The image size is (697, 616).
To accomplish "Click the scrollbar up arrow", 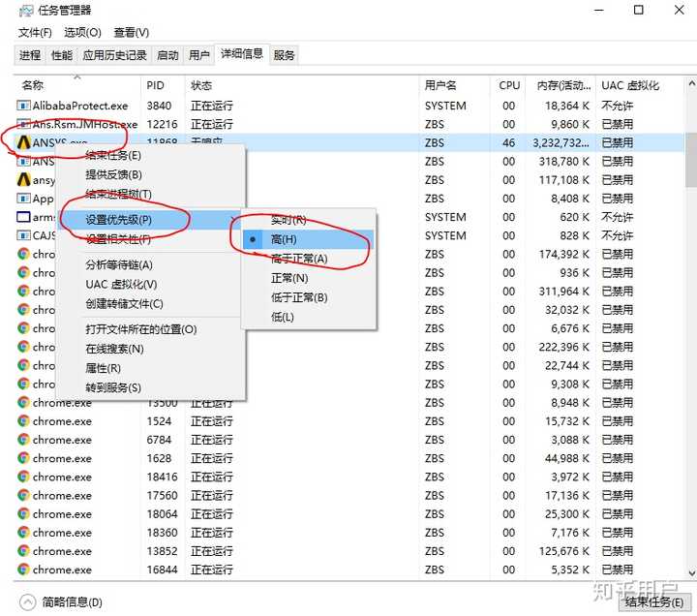I will [x=691, y=83].
